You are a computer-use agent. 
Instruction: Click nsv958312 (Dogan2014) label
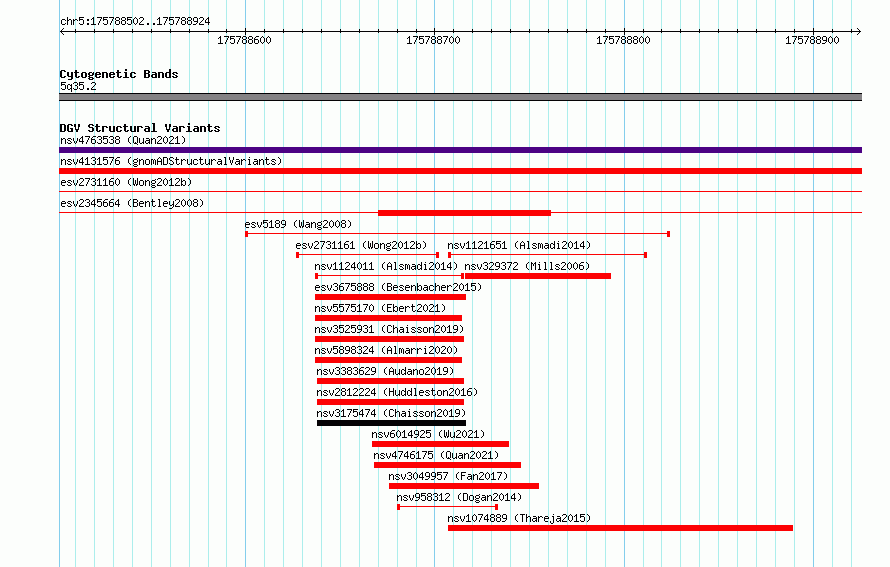point(459,497)
